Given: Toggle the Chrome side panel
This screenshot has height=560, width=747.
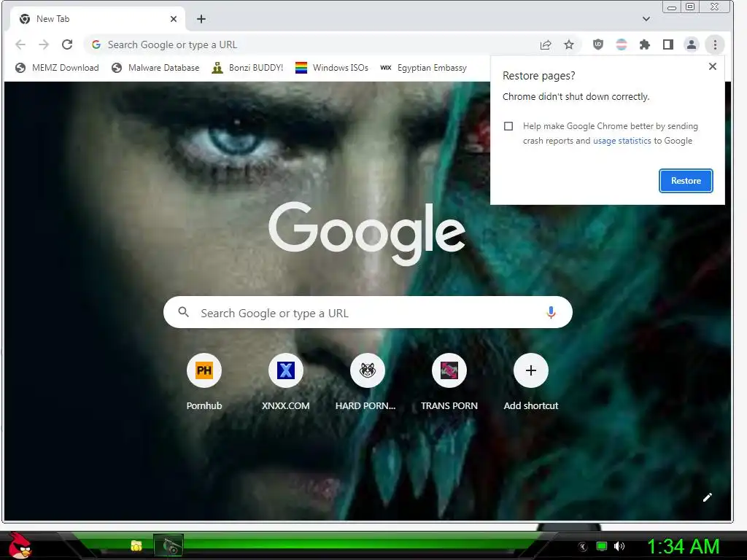Looking at the screenshot, I should point(668,44).
